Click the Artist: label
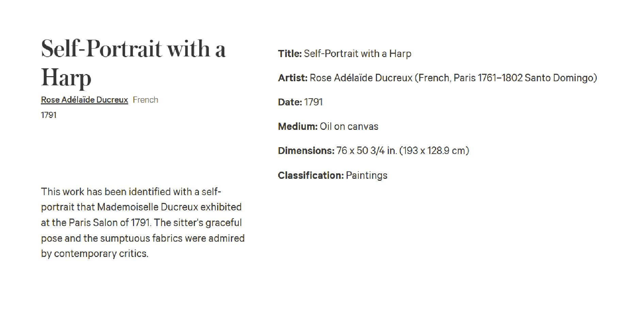Viewport: 644px width, 310px height. coord(293,78)
